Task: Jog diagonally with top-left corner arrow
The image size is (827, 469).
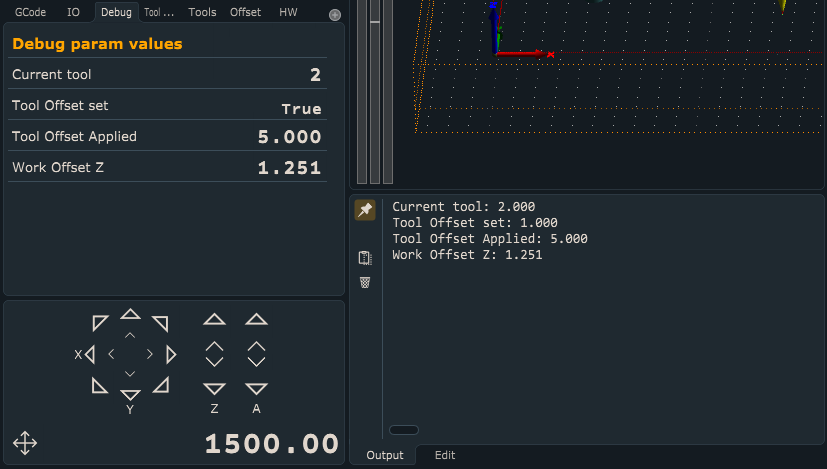Action: 100,323
